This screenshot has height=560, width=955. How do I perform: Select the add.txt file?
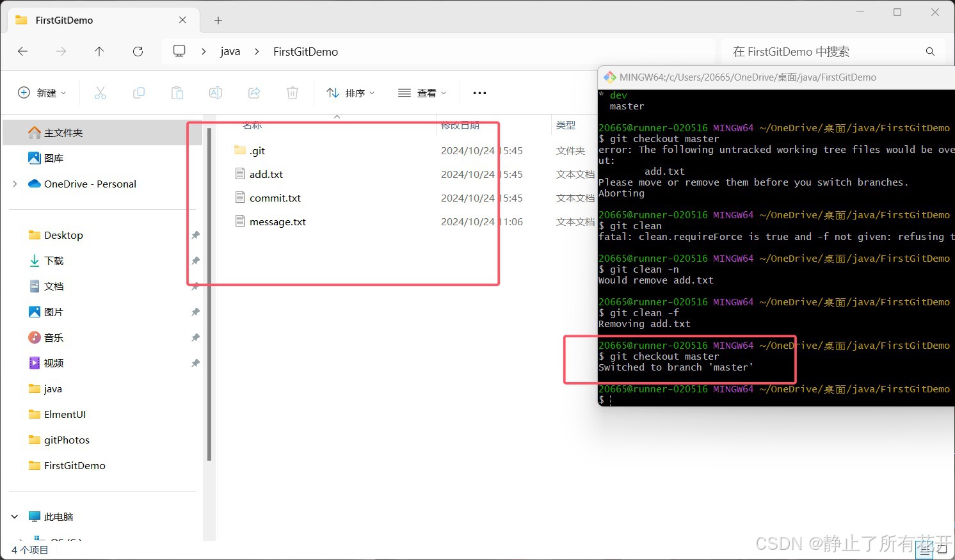click(266, 174)
